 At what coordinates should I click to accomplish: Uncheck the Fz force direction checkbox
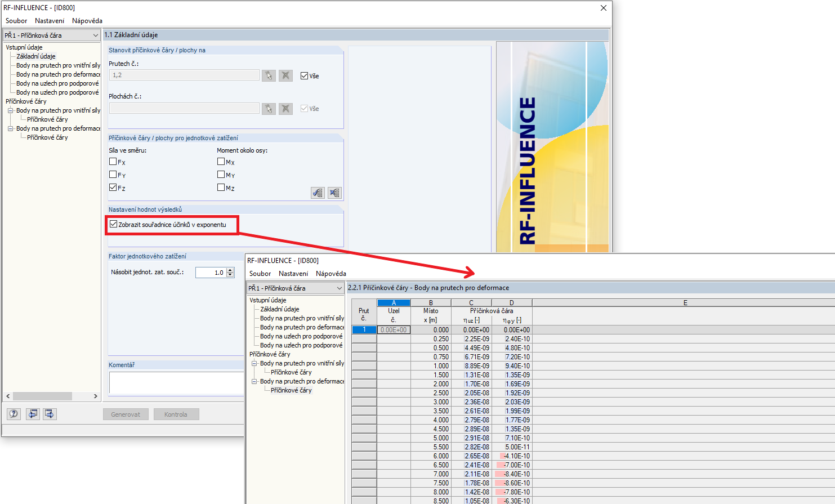click(113, 188)
